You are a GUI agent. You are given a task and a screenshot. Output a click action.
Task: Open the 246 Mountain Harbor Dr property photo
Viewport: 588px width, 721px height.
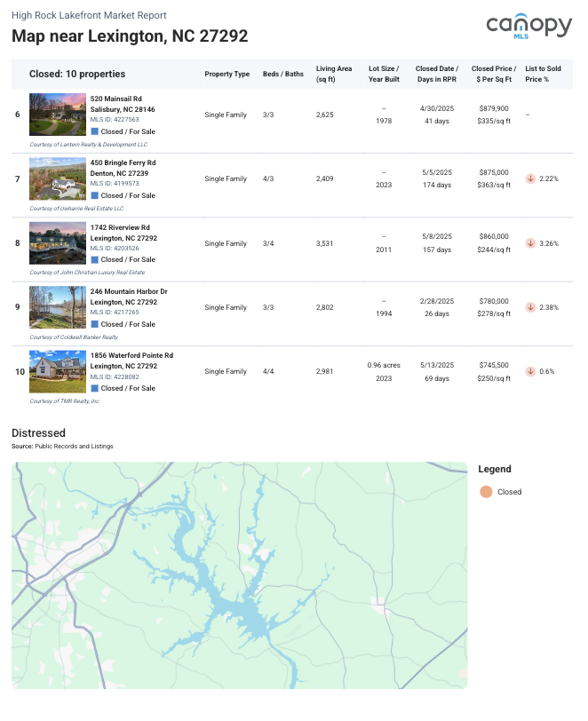[58, 307]
